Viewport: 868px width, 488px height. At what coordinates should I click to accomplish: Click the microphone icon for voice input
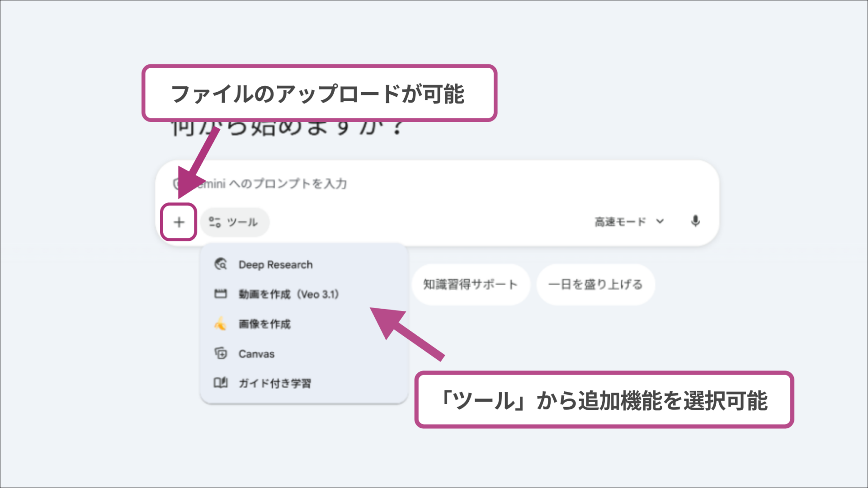(695, 221)
